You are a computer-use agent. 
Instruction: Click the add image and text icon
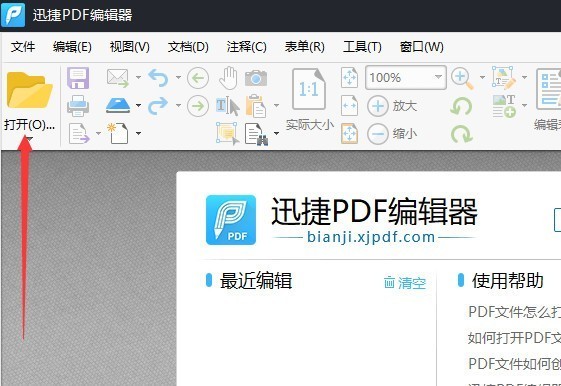point(504,106)
